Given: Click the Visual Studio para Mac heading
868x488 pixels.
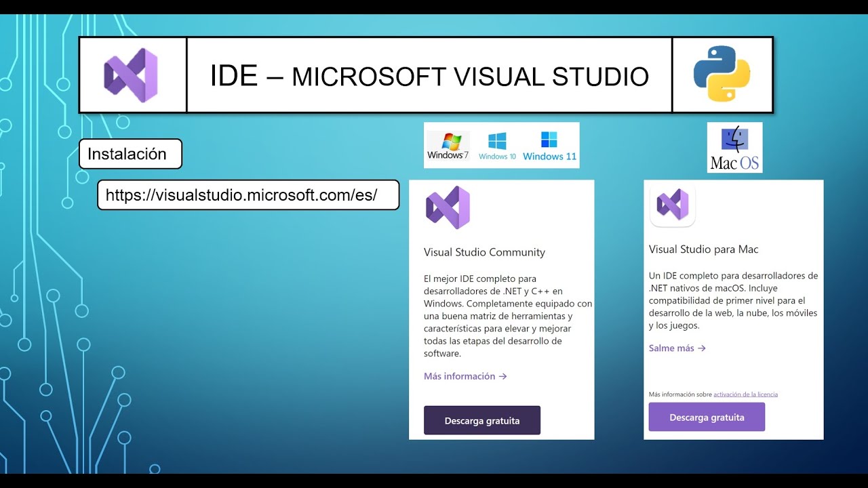Looking at the screenshot, I should coord(703,249).
